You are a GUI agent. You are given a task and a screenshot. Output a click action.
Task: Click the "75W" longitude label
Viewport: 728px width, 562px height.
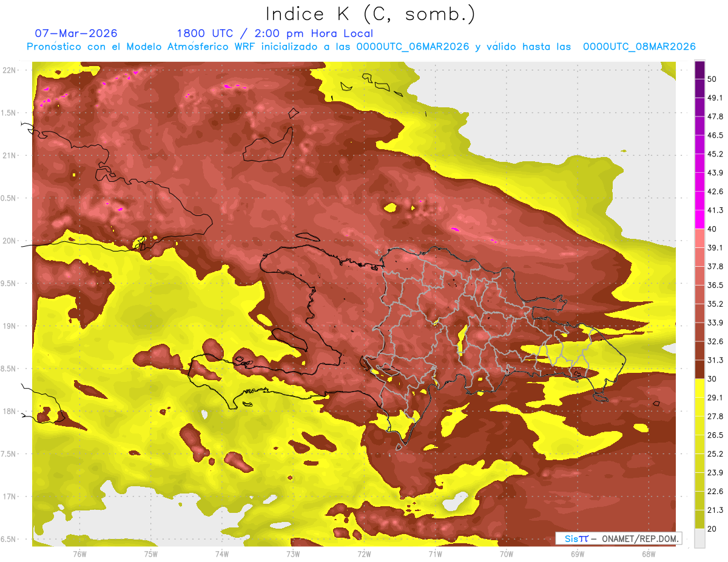(x=150, y=554)
